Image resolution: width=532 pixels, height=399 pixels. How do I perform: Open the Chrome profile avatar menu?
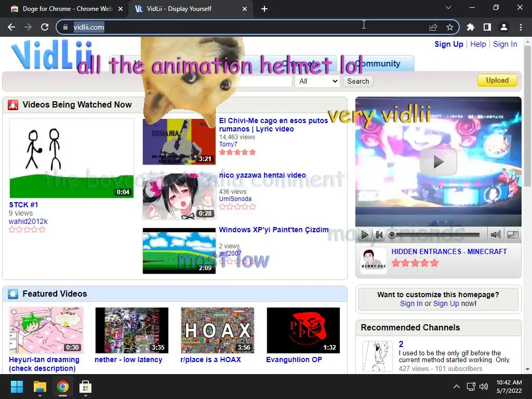click(504, 27)
